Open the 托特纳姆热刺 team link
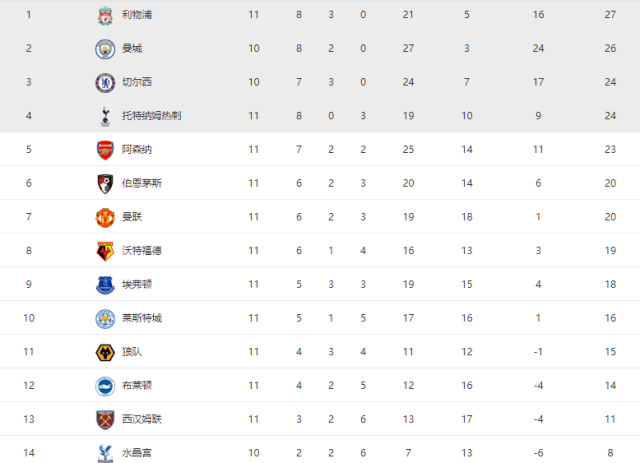The image size is (640, 463). coord(151,116)
